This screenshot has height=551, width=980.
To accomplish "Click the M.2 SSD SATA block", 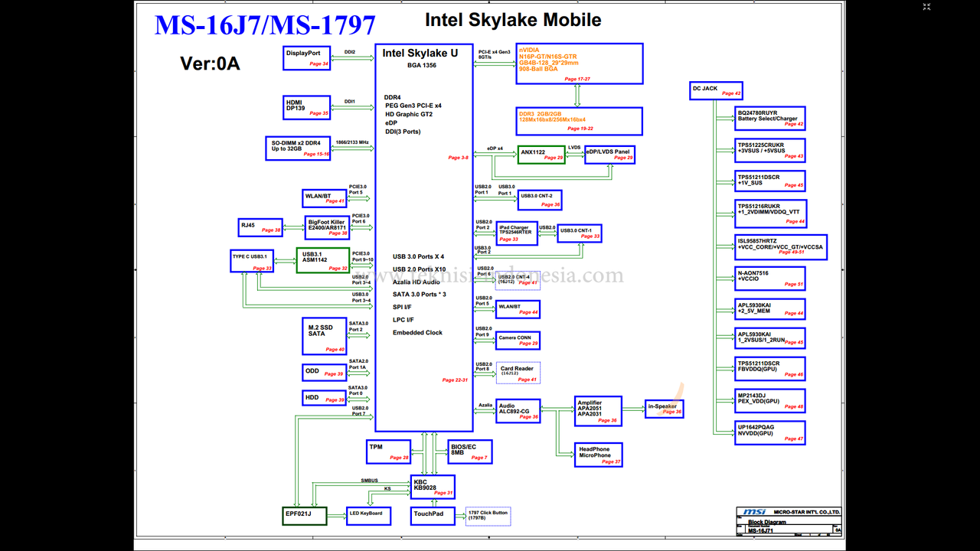I will tap(325, 337).
